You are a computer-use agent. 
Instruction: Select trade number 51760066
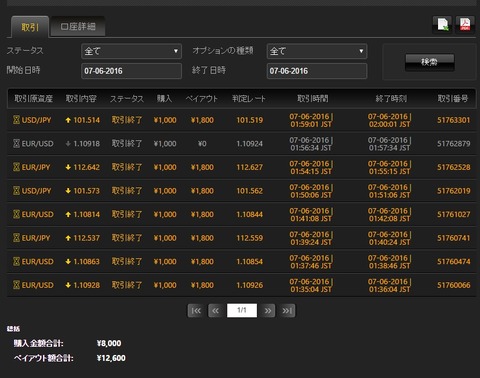[x=454, y=285]
